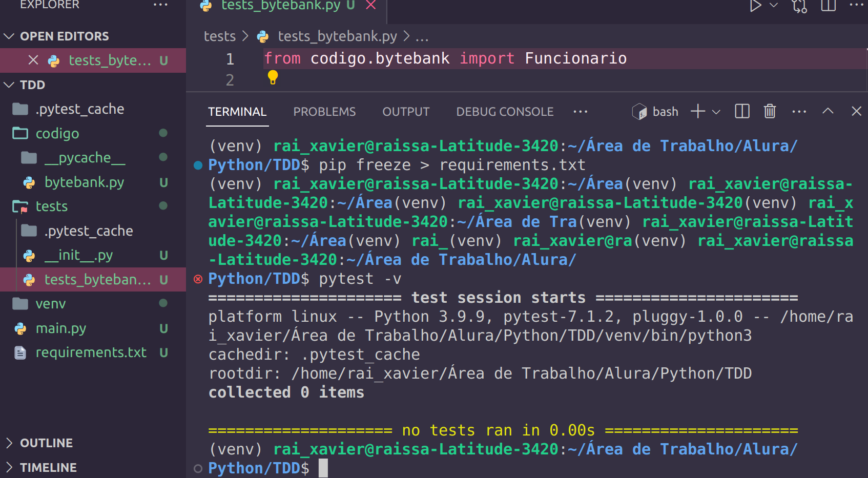Click the tests breadcrumb
The image size is (868, 478).
[x=220, y=36]
